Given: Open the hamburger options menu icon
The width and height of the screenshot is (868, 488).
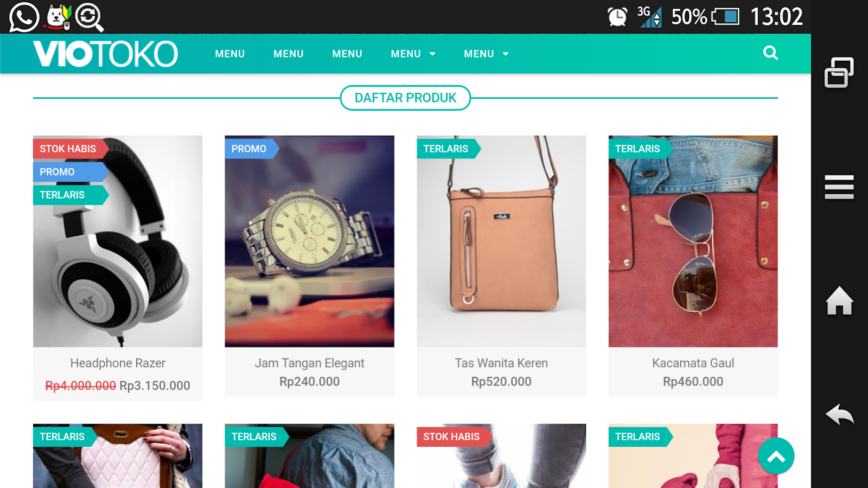Looking at the screenshot, I should (x=839, y=187).
